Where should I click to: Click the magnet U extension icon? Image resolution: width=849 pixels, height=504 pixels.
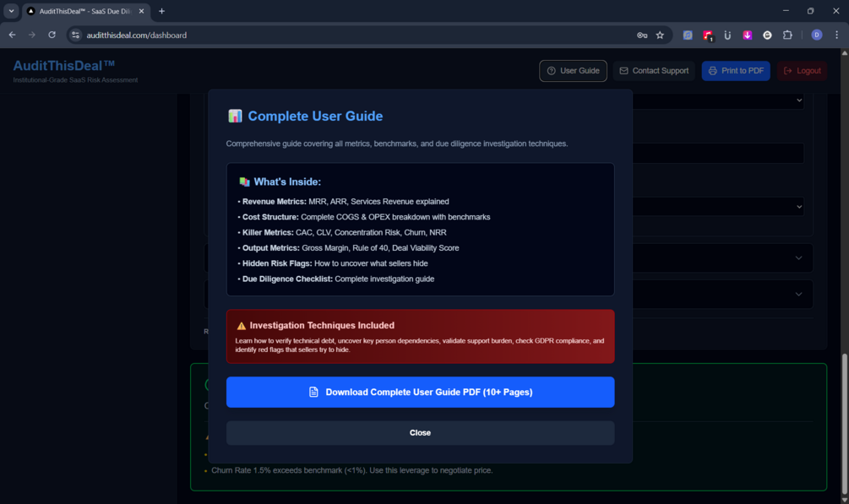point(727,35)
